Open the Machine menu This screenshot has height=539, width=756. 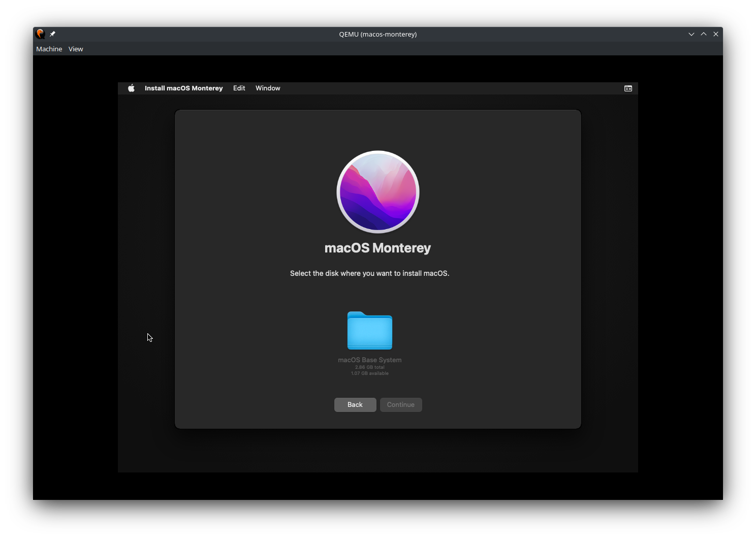[49, 49]
